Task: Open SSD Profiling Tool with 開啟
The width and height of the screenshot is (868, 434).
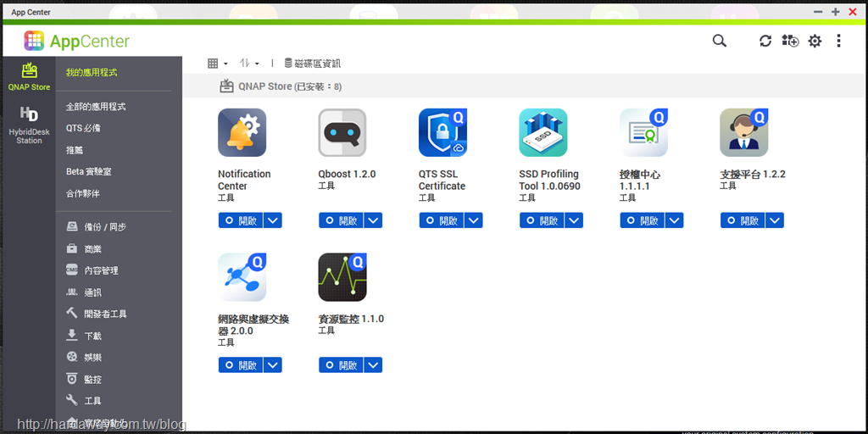Action: pyautogui.click(x=542, y=220)
